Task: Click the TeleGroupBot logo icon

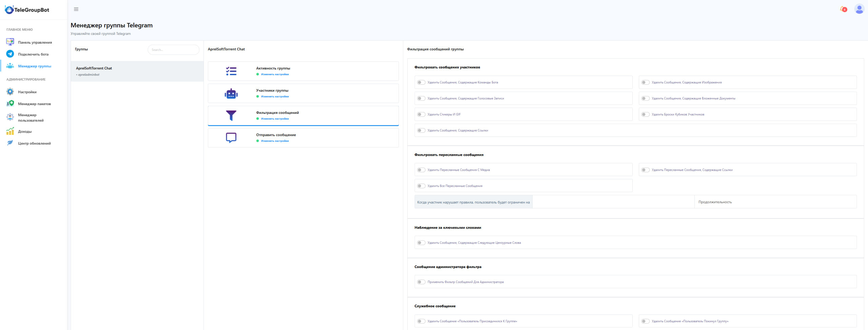Action: (9, 10)
